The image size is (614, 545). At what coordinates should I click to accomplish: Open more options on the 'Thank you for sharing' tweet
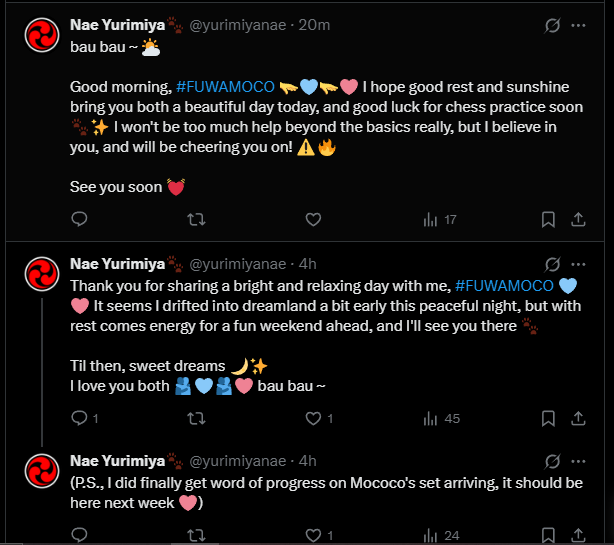coord(578,264)
